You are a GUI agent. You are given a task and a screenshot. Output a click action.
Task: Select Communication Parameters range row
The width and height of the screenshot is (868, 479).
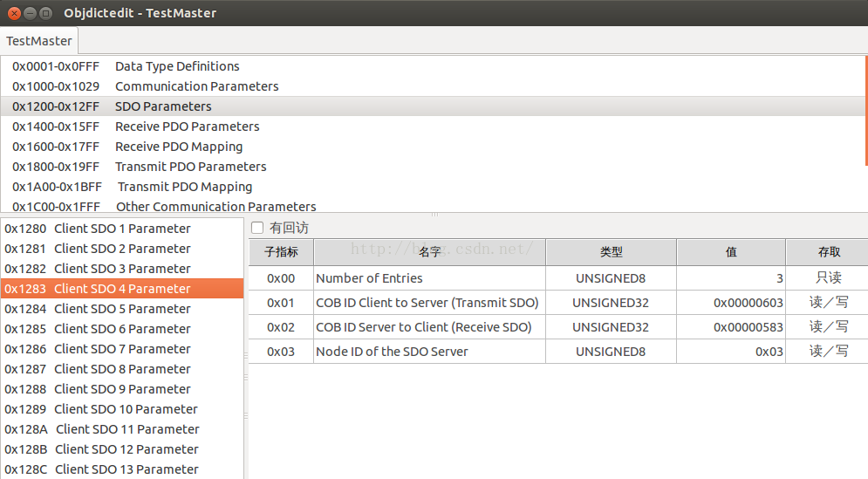click(433, 86)
